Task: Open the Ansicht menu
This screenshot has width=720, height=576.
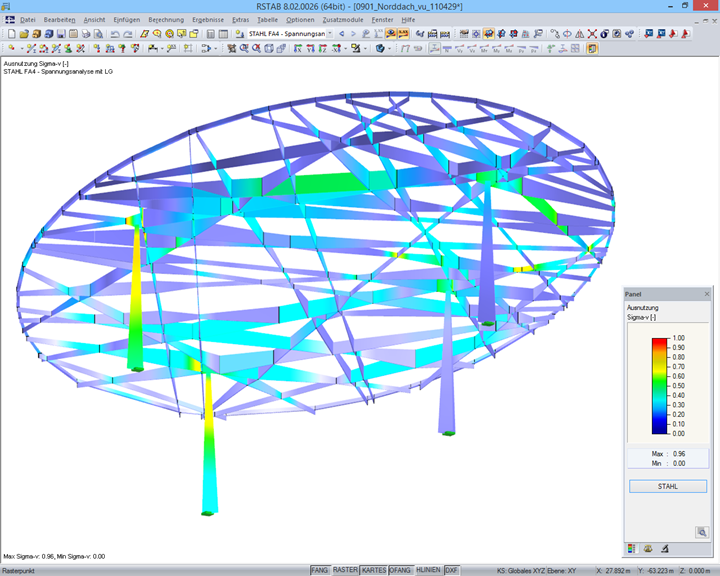Action: coord(94,20)
